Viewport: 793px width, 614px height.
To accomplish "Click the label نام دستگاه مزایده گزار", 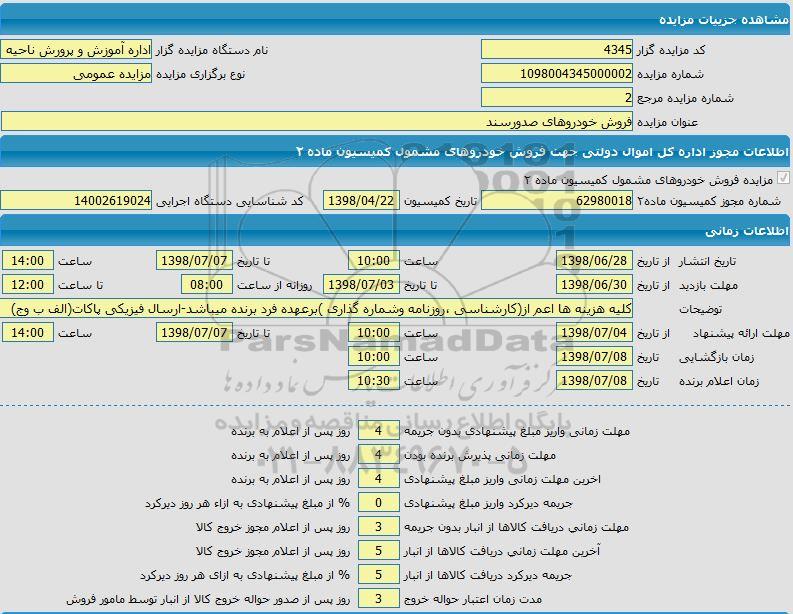I will pyautogui.click(x=211, y=50).
